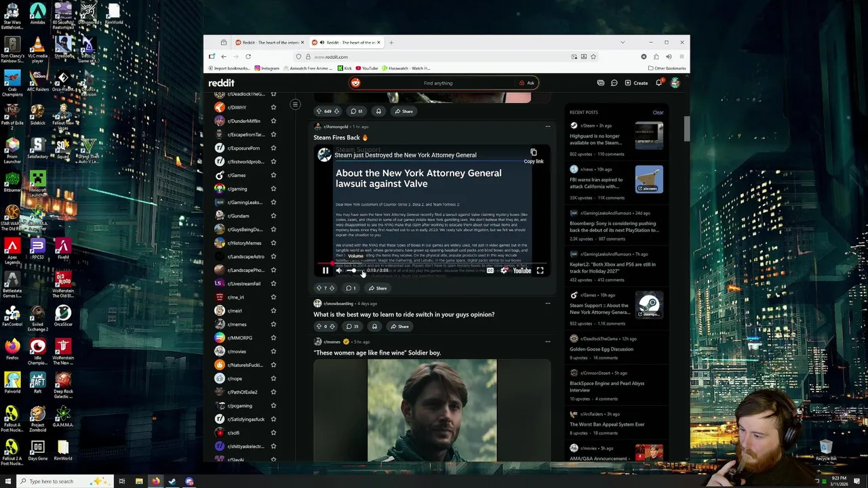
Task: Upvote the post with 649 votes
Action: (x=319, y=111)
